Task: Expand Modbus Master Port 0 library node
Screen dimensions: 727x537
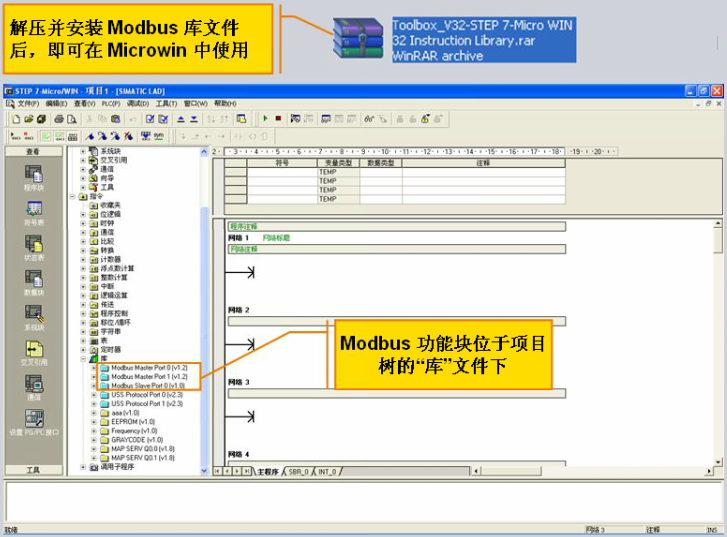Action: 94,368
